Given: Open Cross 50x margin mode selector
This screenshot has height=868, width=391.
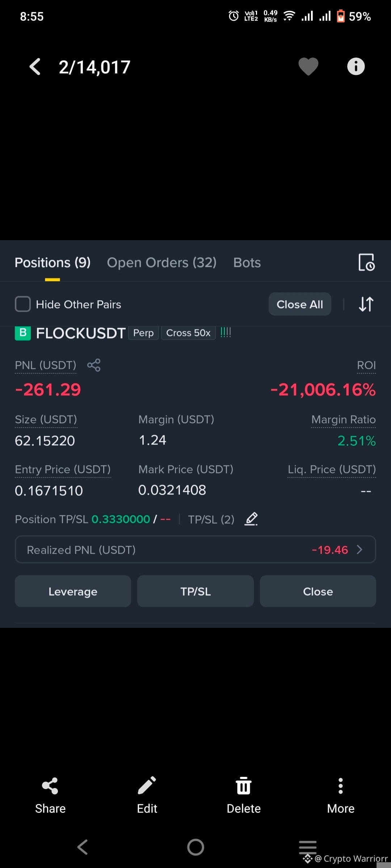Looking at the screenshot, I should coord(188,333).
